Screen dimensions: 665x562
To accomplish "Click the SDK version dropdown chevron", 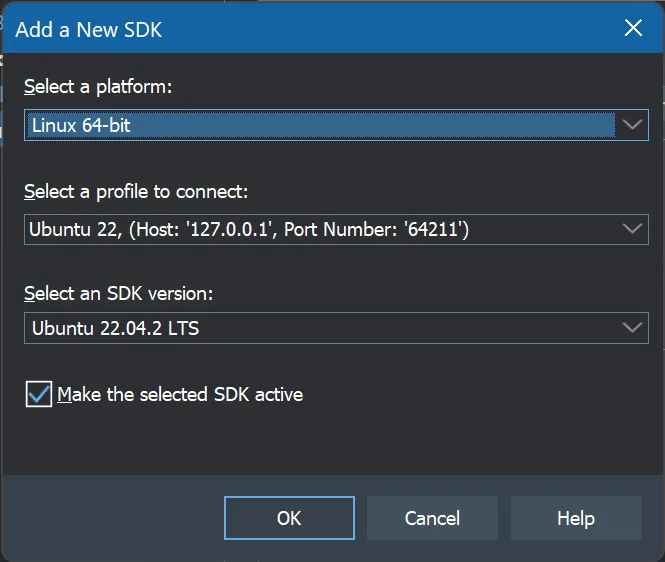I will pyautogui.click(x=632, y=327).
